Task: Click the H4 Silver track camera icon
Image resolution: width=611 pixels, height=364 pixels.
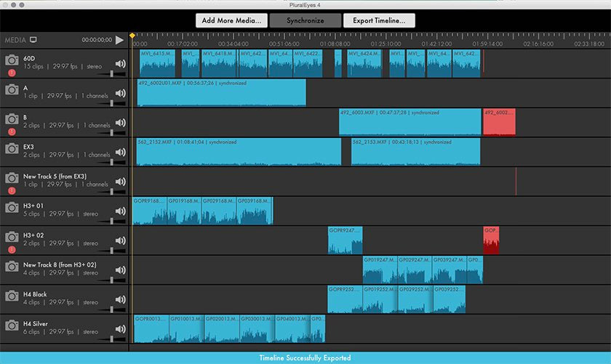Action: point(11,325)
